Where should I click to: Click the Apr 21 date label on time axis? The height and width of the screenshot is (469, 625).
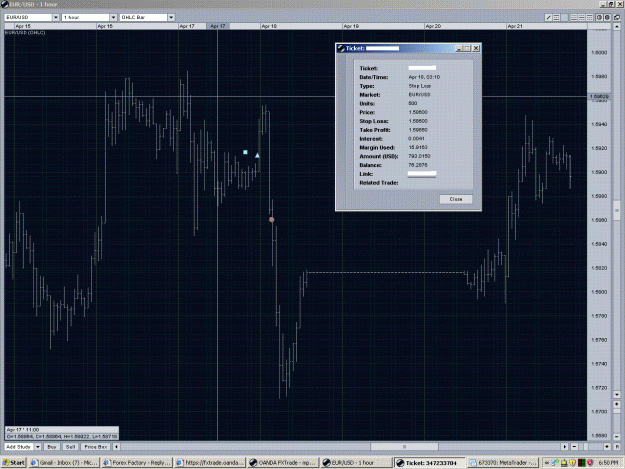(515, 26)
